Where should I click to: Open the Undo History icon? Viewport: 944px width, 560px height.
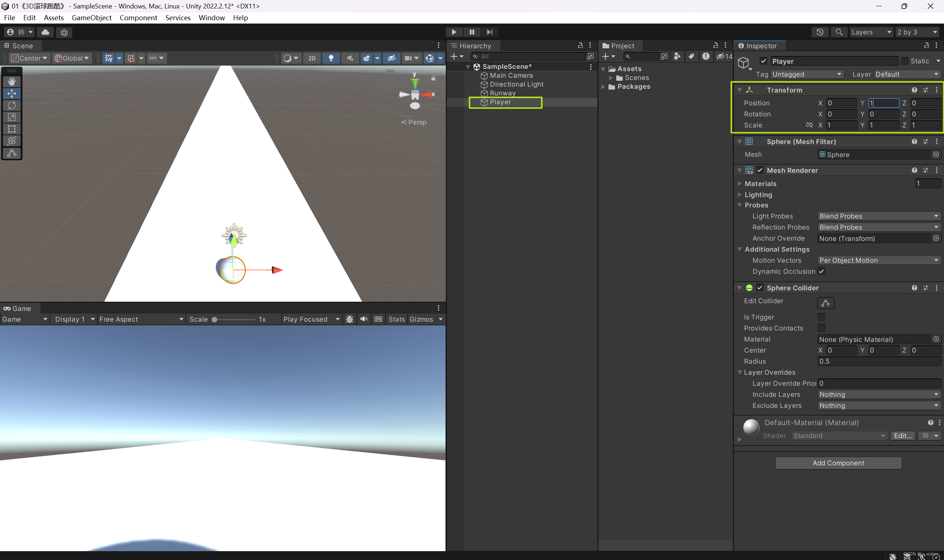tap(820, 32)
